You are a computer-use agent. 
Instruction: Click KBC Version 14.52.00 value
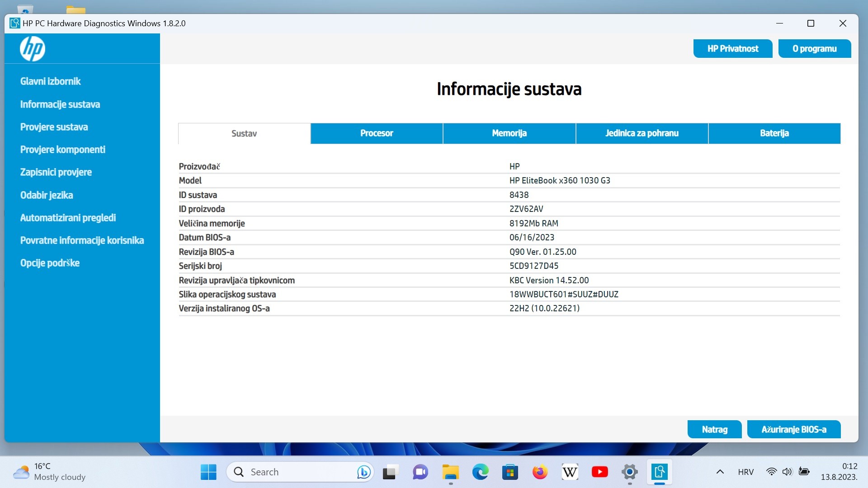pyautogui.click(x=549, y=281)
